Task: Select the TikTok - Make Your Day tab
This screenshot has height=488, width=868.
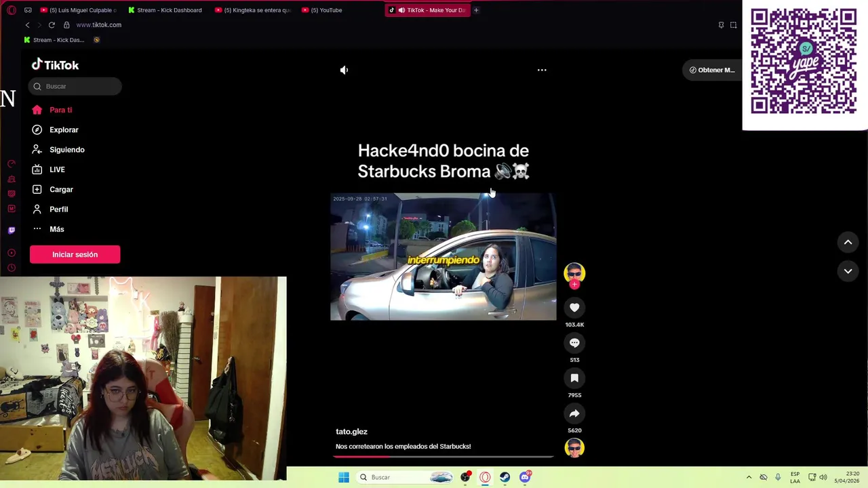Action: tap(427, 10)
